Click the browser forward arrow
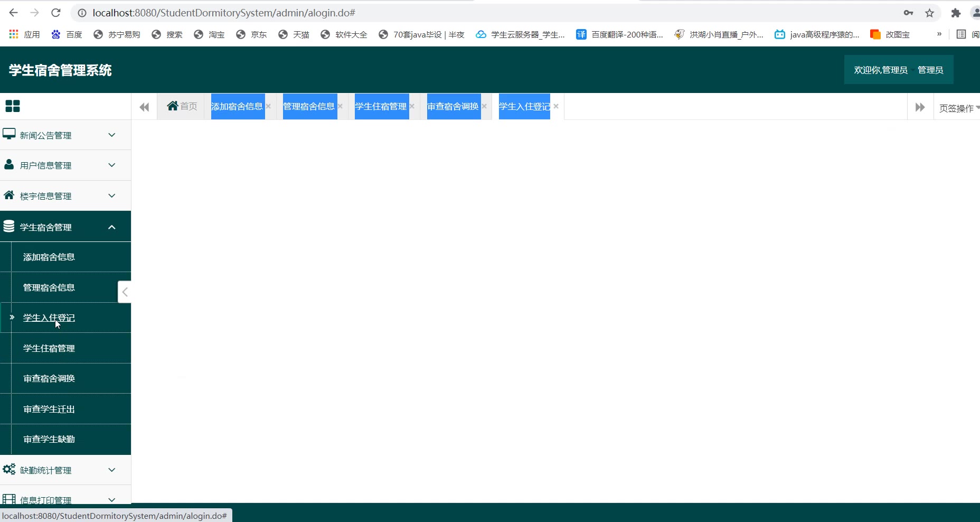 point(35,13)
